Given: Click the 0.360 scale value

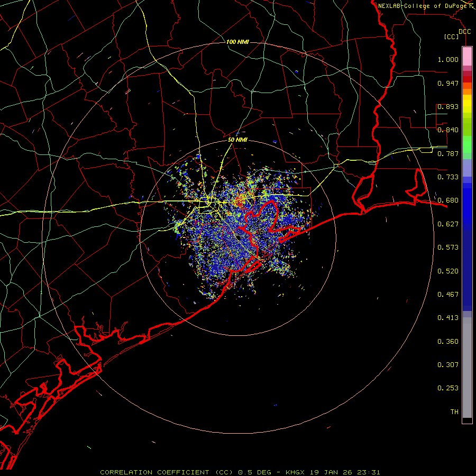Looking at the screenshot, I should pos(448,342).
